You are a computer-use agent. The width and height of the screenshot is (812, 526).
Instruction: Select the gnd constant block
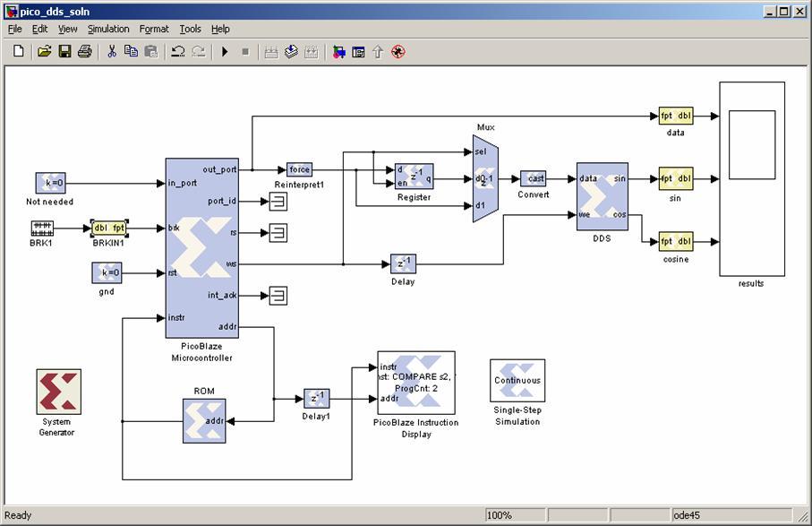(x=107, y=272)
